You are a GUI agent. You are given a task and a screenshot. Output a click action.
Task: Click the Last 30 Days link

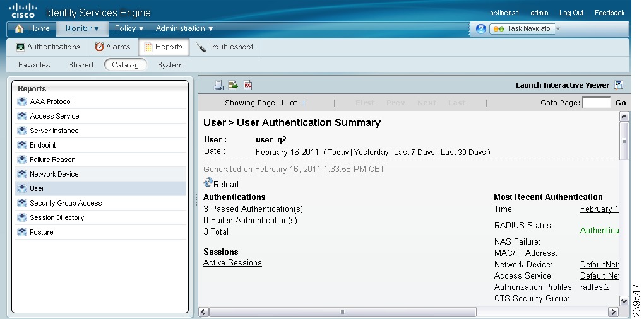pyautogui.click(x=463, y=152)
